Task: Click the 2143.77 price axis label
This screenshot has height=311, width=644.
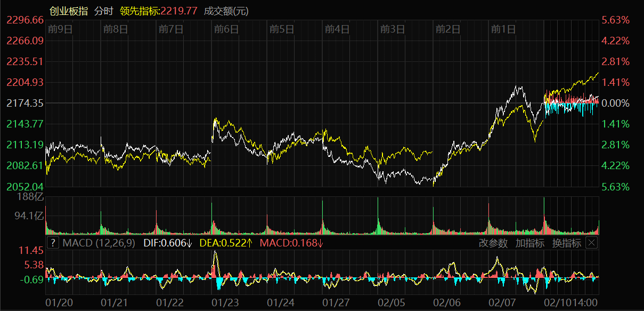Action: 25,124
